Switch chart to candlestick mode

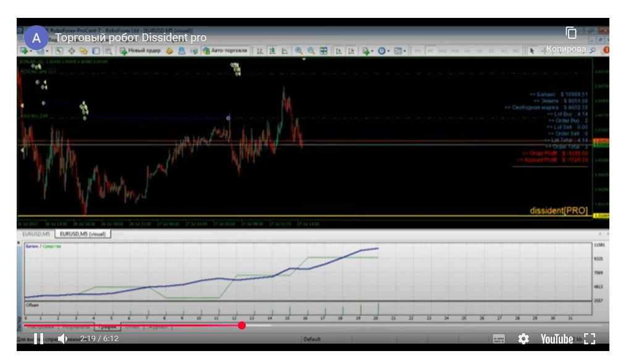pos(272,51)
